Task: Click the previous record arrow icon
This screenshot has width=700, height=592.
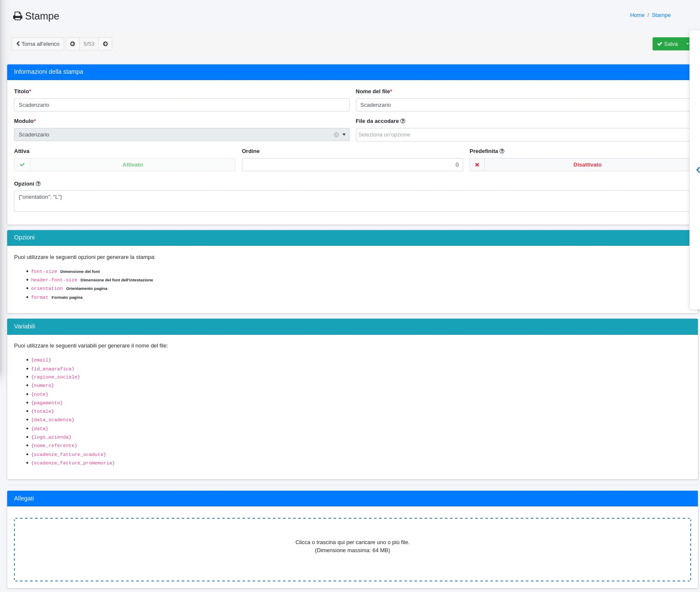Action: 72,44
